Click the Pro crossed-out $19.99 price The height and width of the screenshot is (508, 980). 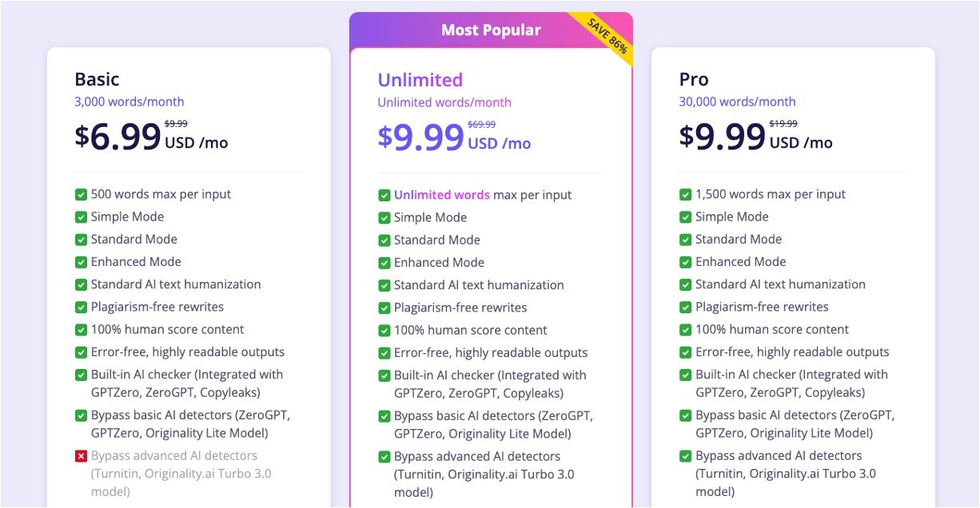783,123
